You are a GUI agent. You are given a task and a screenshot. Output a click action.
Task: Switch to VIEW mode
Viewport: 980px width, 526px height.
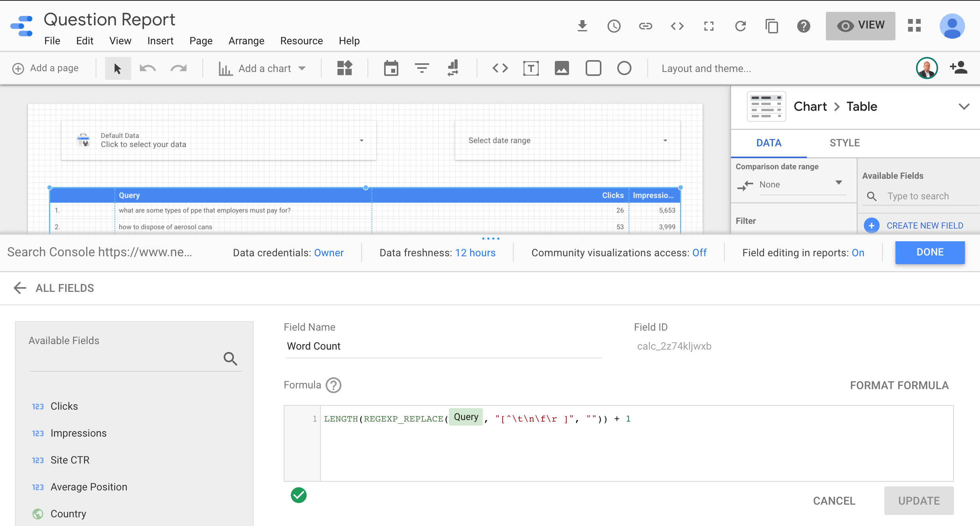pyautogui.click(x=860, y=26)
